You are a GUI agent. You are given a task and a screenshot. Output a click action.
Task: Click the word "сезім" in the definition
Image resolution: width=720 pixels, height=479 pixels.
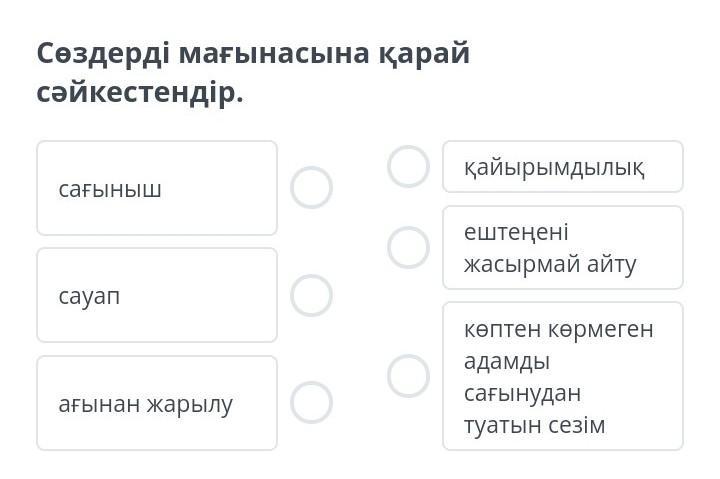coord(576,425)
